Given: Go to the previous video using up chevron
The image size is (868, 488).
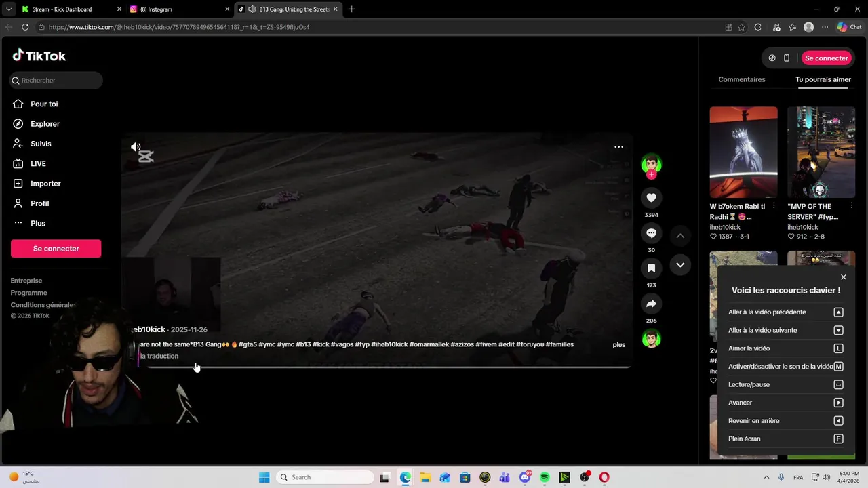Looking at the screenshot, I should [680, 236].
